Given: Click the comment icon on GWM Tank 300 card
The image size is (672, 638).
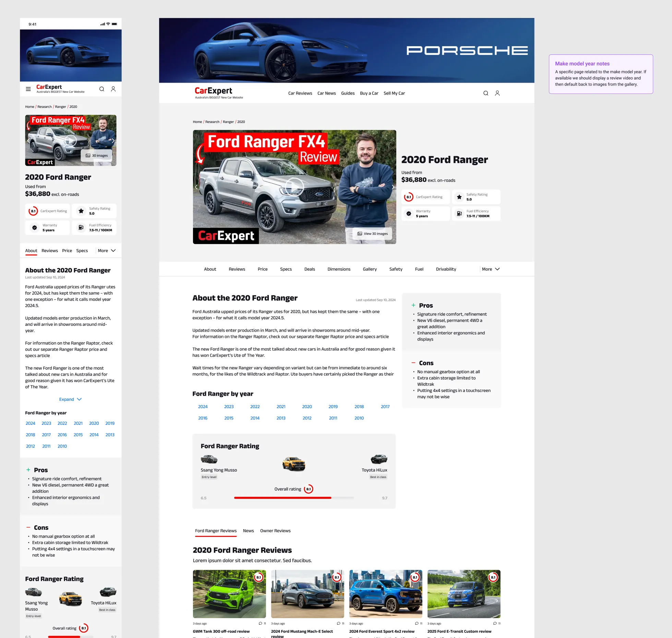Looking at the screenshot, I should click(261, 624).
